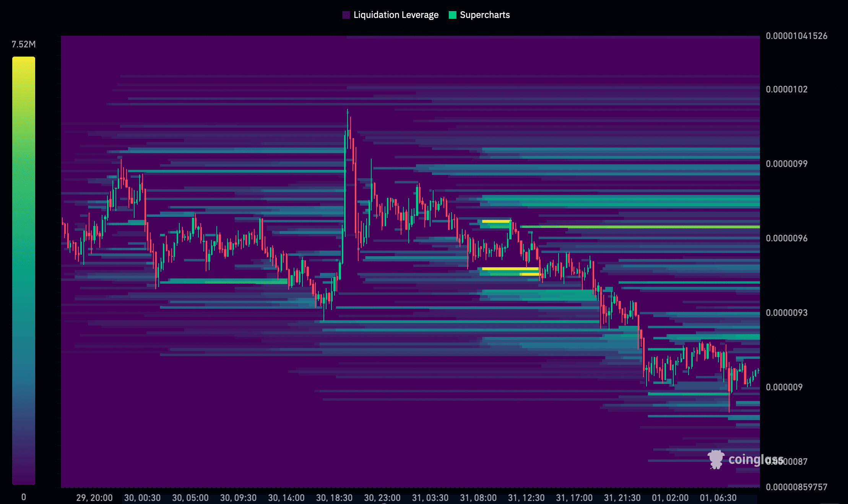Click the heatmap color scale gradient bar
848x504 pixels.
(24, 271)
